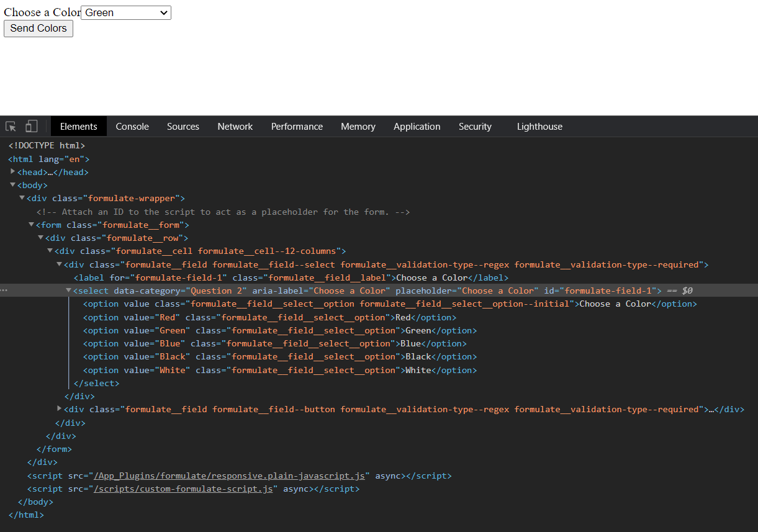Click the closing </html> tag line
Image resolution: width=758 pixels, height=532 pixels.
click(26, 515)
